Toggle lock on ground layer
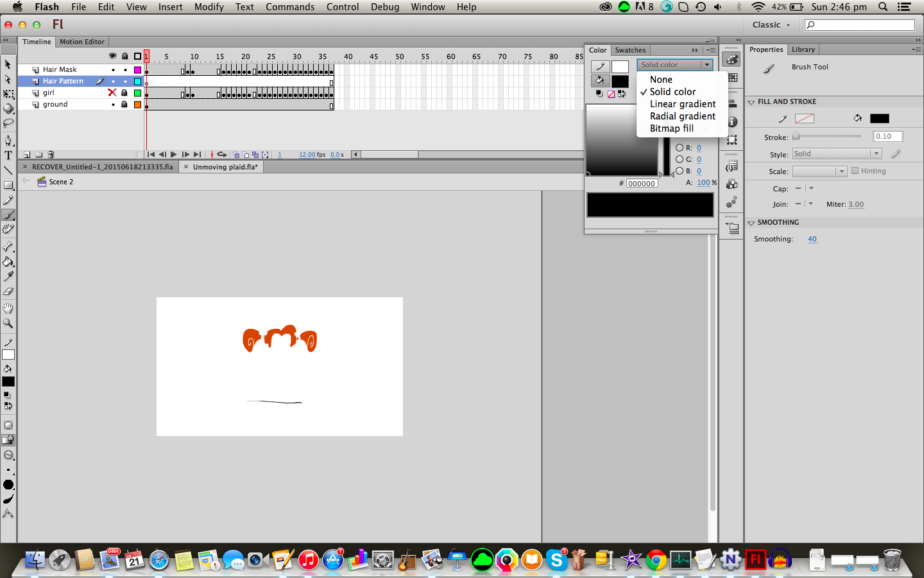This screenshot has width=924, height=578. [x=124, y=104]
